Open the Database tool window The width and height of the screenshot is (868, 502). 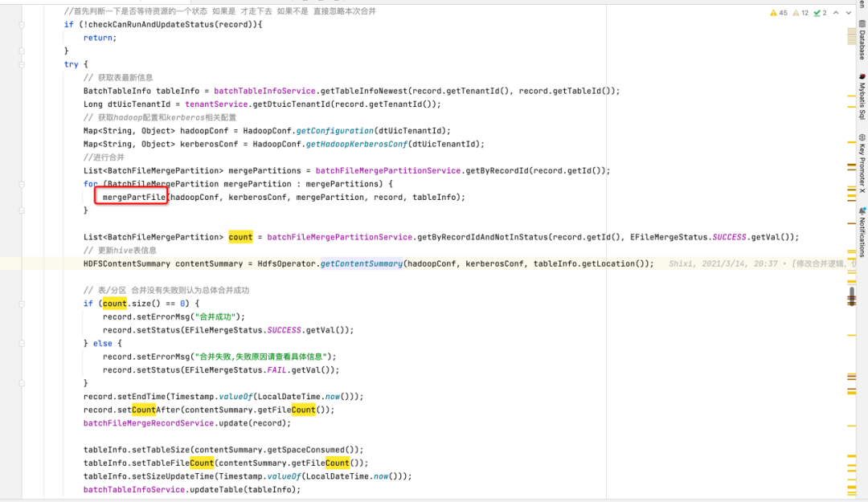tap(862, 40)
